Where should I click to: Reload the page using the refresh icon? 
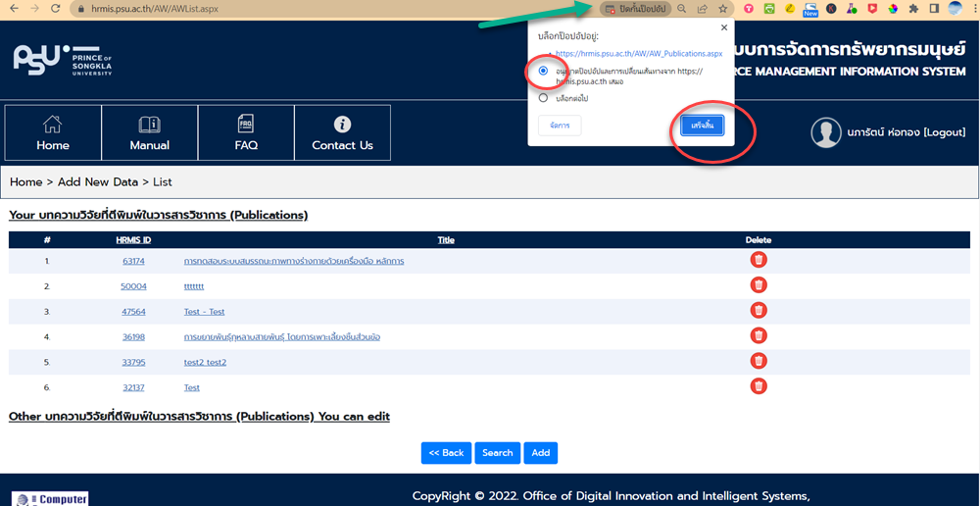coord(55,9)
